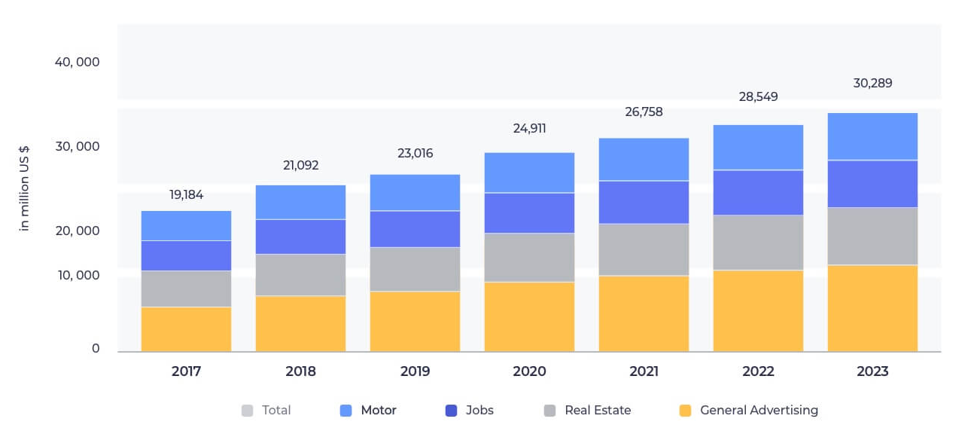Select the 2020 Real Estate bar segment

pyautogui.click(x=529, y=258)
